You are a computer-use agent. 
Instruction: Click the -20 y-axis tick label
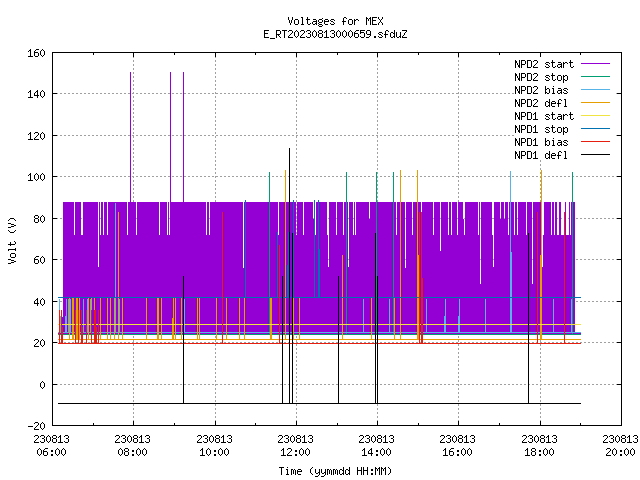(x=36, y=426)
